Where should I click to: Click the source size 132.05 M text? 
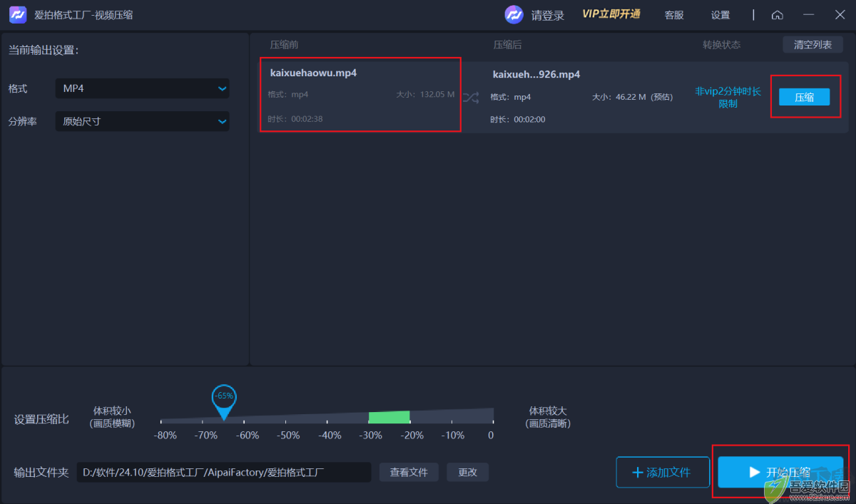(x=425, y=94)
